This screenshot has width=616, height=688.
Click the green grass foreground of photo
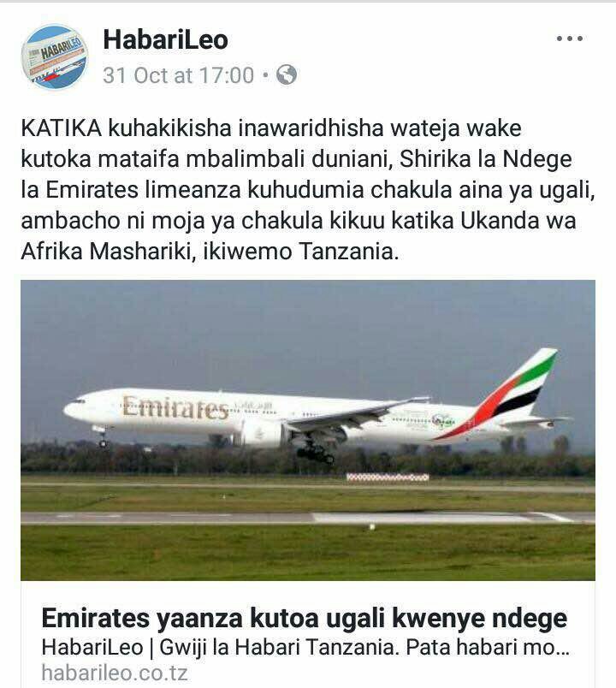click(308, 553)
